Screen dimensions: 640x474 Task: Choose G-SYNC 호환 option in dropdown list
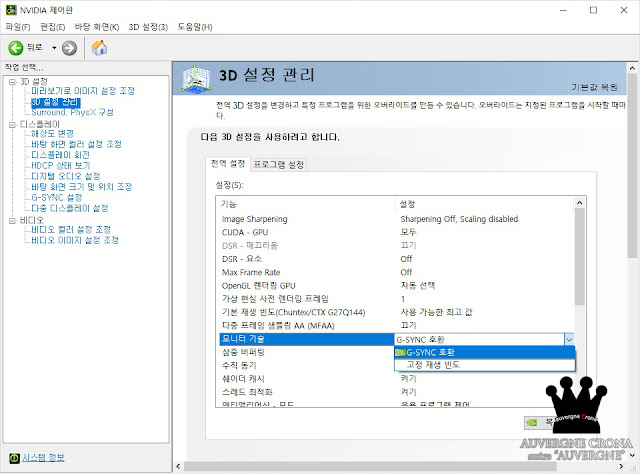[x=484, y=352]
